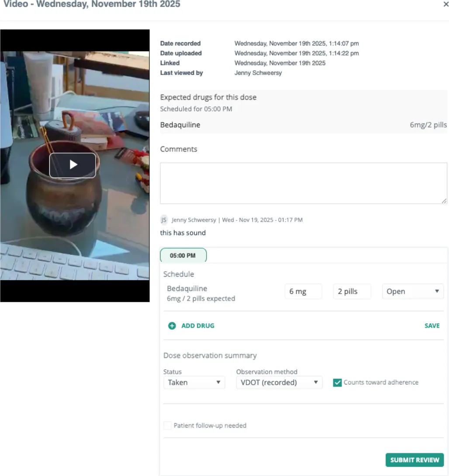Edit the 6 mg dosage field
The height and width of the screenshot is (476, 449).
pyautogui.click(x=303, y=291)
